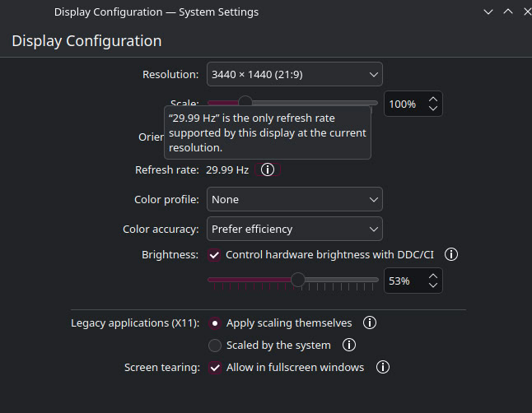Open the Resolution dropdown
Viewport: 532px width, 413px height.
click(x=294, y=75)
